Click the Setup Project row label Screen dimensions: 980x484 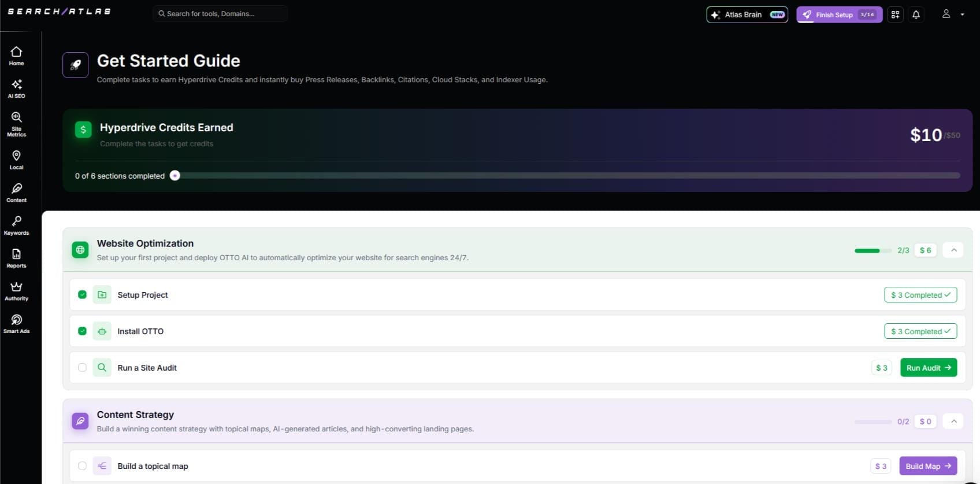[143, 295]
